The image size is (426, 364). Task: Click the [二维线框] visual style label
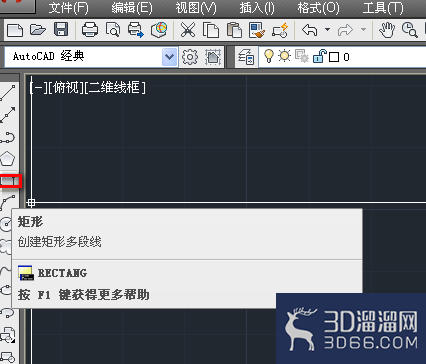point(115,88)
